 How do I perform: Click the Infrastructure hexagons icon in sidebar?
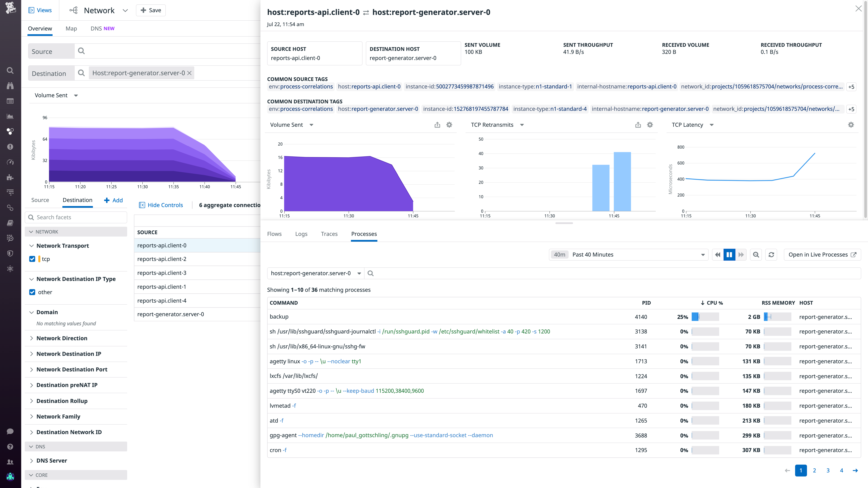click(10, 131)
